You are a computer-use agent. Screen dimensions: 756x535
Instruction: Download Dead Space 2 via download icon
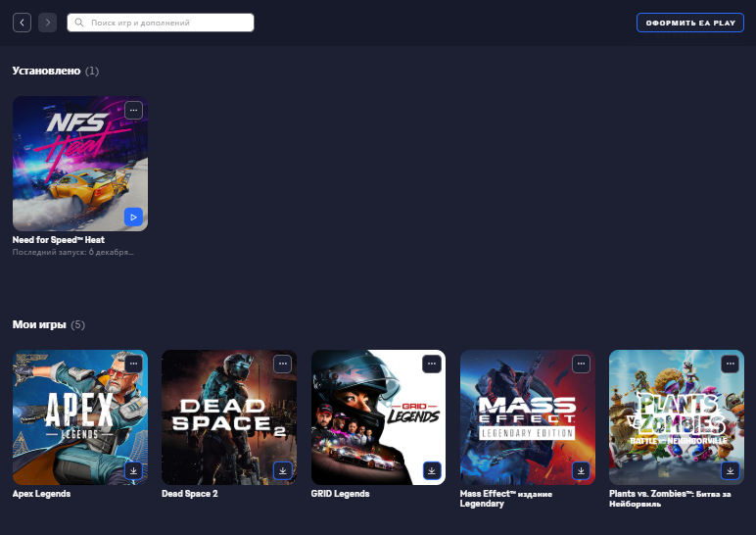[283, 470]
